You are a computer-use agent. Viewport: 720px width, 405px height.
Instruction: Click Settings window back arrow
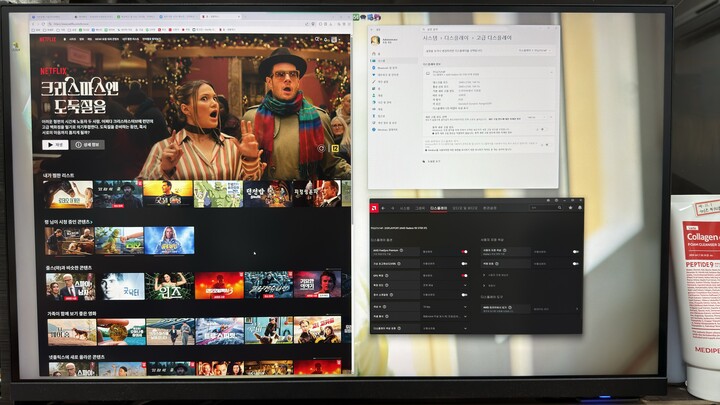(x=372, y=30)
